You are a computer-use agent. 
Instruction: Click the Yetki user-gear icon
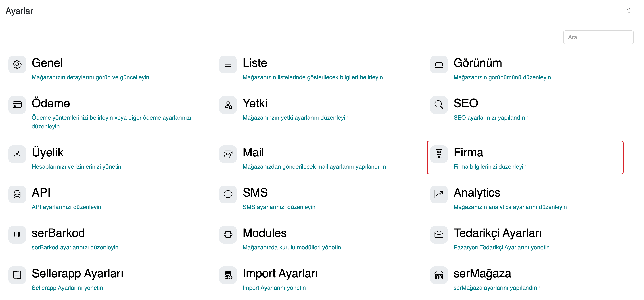228,105
